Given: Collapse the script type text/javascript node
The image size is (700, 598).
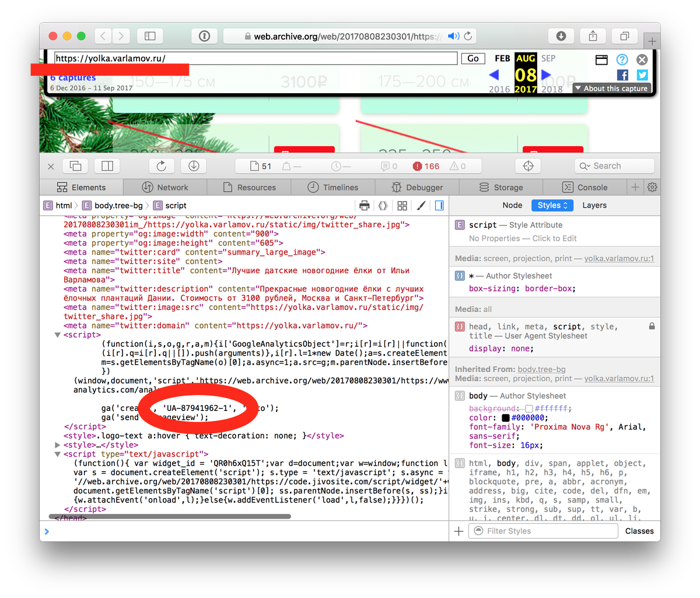Looking at the screenshot, I should 58,454.
